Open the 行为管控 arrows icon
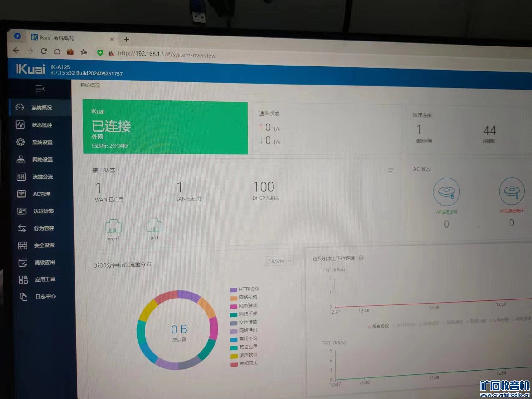 point(22,228)
